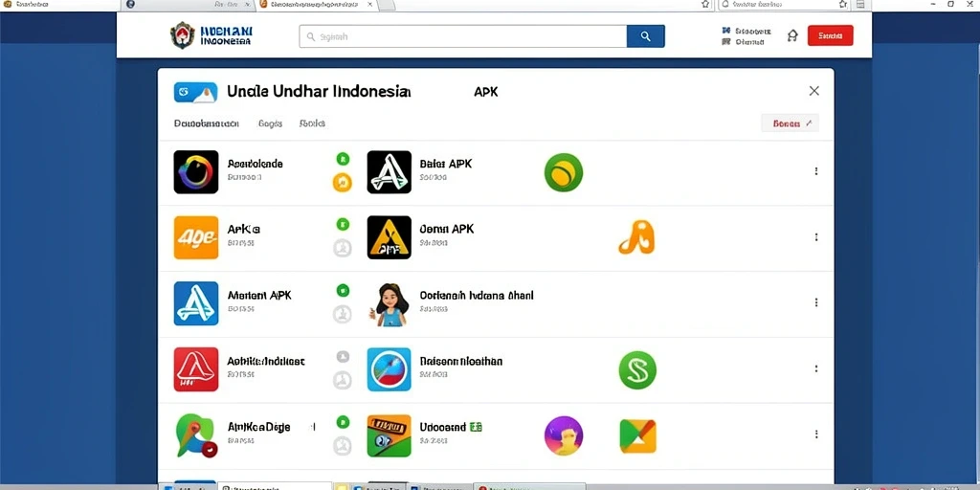Click green badge beside Age app row
Viewport: 980px width, 490px height.
(x=343, y=224)
